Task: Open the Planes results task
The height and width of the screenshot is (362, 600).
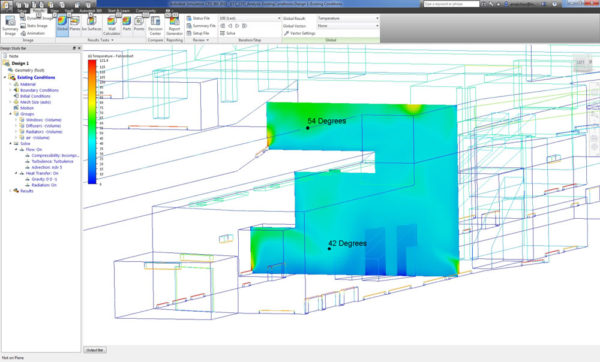Action: 75,24
